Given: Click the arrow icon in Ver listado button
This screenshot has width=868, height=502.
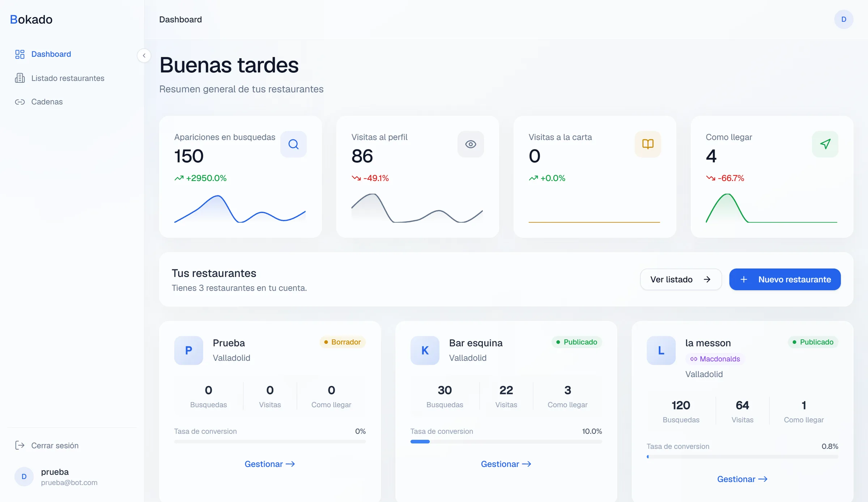Looking at the screenshot, I should tap(707, 279).
